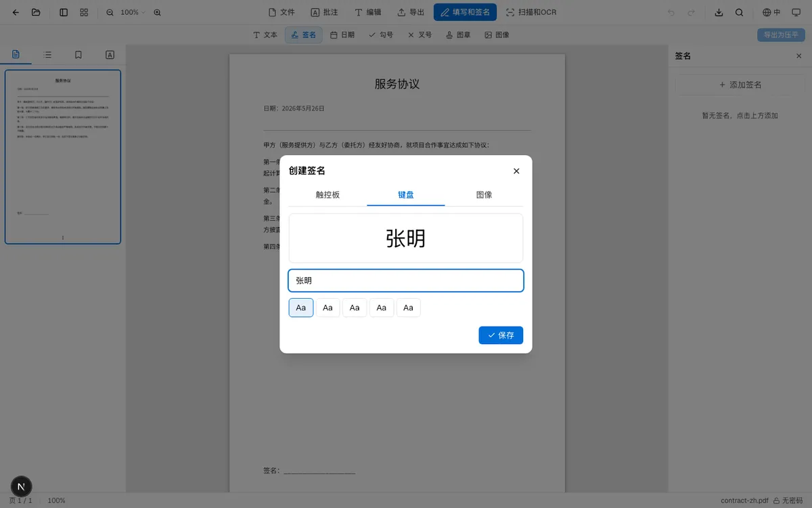Choose the fifth Aa font style
The image size is (812, 508).
408,308
